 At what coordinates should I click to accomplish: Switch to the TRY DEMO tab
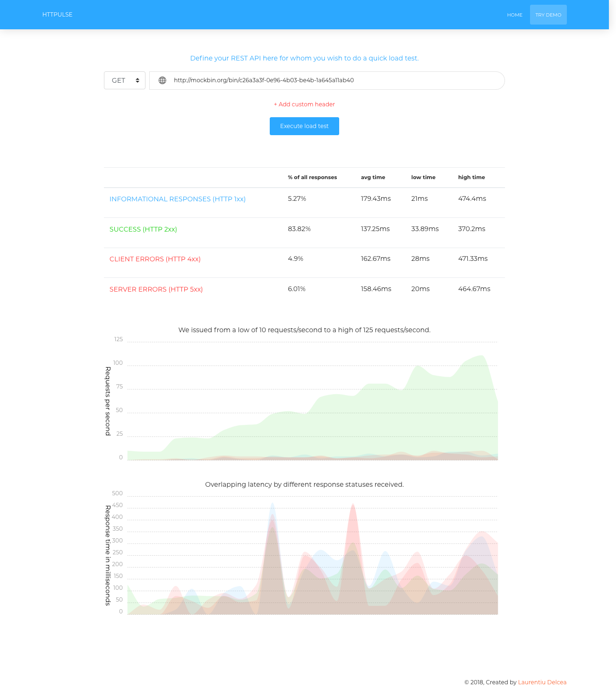click(548, 15)
